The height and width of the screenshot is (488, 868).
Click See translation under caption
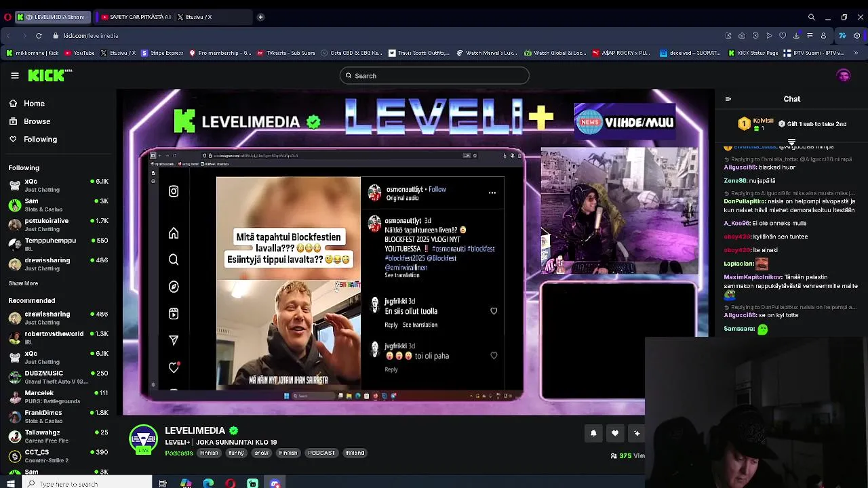pos(402,275)
